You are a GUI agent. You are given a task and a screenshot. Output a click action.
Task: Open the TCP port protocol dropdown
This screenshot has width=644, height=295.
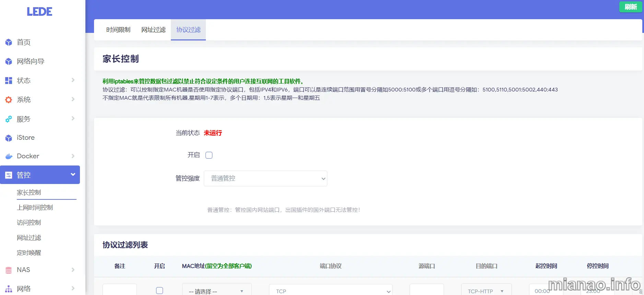point(330,291)
